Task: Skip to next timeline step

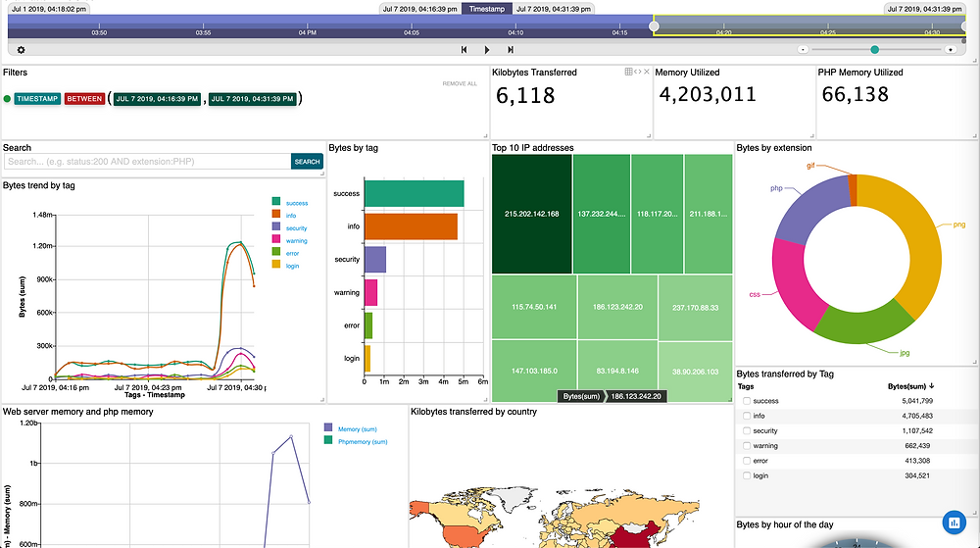Action: [510, 50]
